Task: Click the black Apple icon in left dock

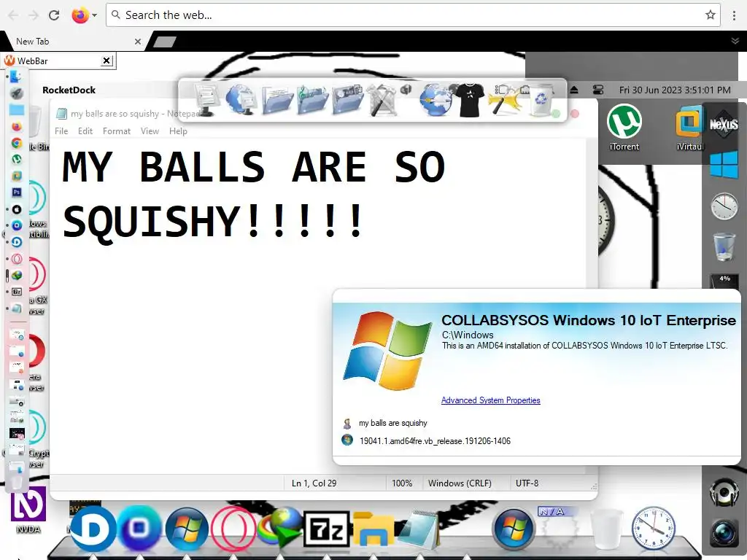Action: [x=16, y=209]
